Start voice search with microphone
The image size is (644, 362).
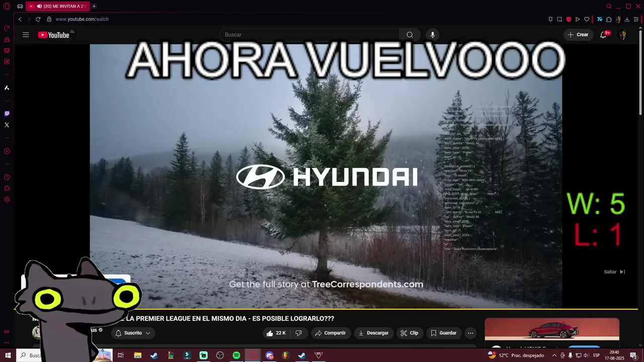432,35
